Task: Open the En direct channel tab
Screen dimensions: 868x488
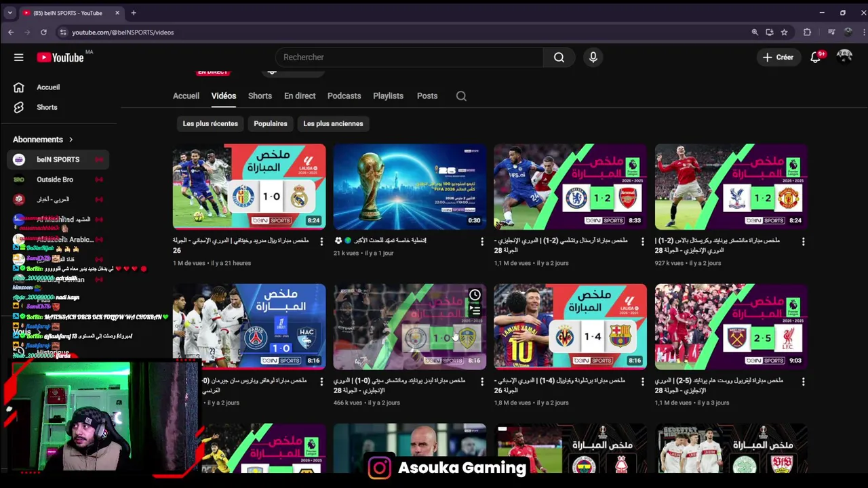Action: (300, 96)
